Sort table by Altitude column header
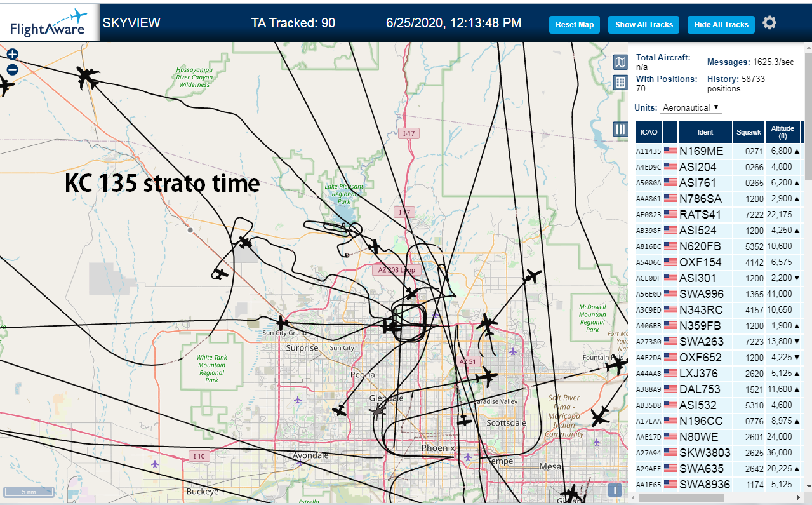Viewport: 812px width, 505px height. click(x=783, y=132)
